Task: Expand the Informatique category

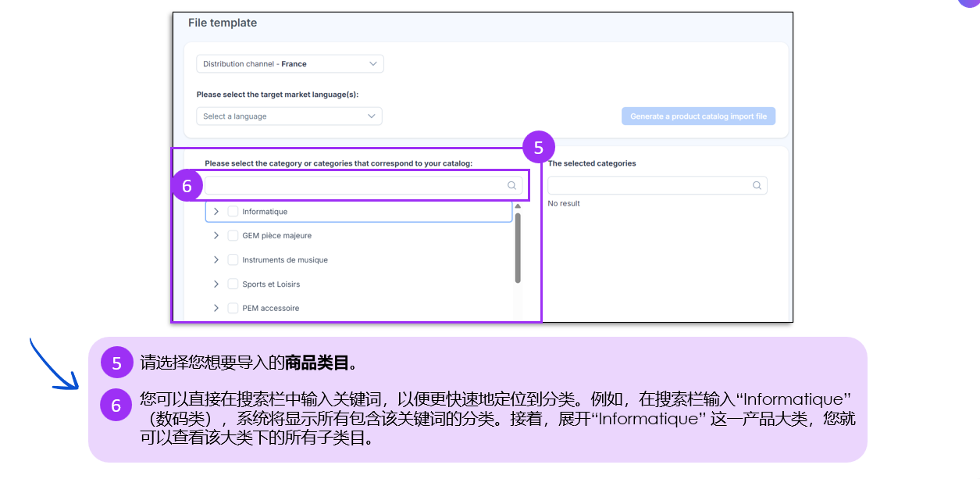Action: 216,212
